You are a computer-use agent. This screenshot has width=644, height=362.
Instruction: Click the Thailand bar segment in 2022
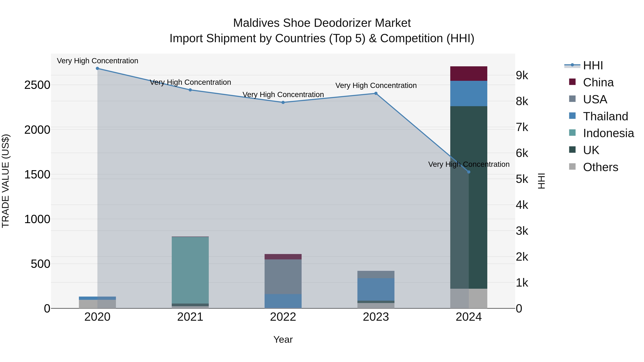point(283,301)
